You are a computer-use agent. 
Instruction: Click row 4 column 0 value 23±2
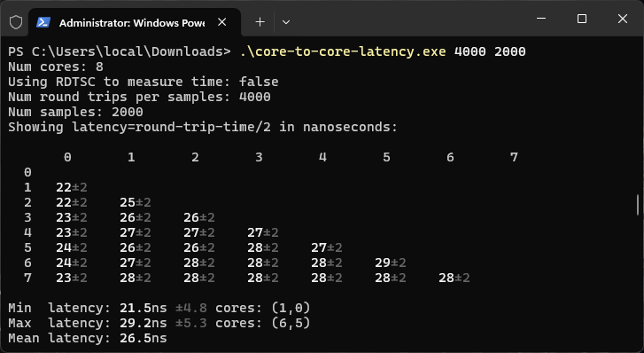click(x=72, y=233)
